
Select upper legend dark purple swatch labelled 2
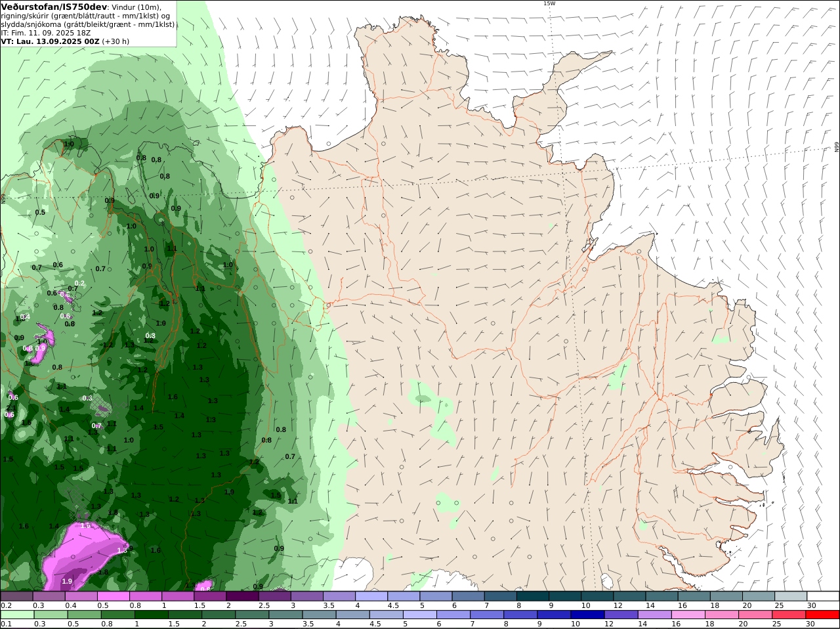[x=241, y=596]
